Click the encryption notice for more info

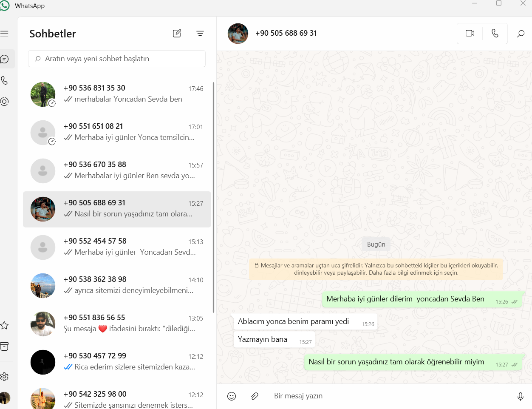pyautogui.click(x=376, y=269)
